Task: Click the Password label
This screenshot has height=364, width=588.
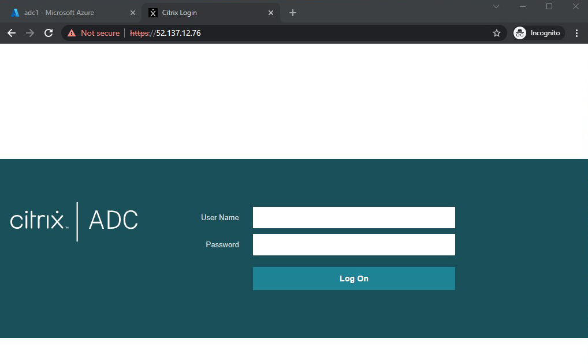Action: pyautogui.click(x=222, y=244)
